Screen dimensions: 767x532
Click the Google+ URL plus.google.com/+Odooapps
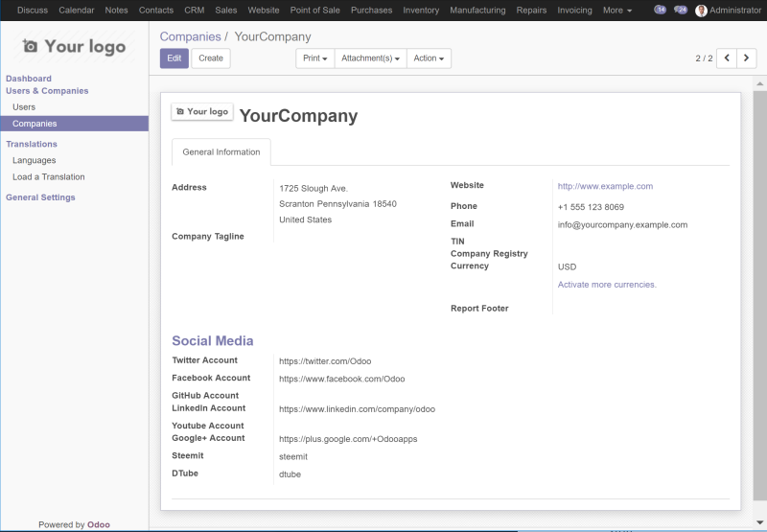tap(348, 439)
